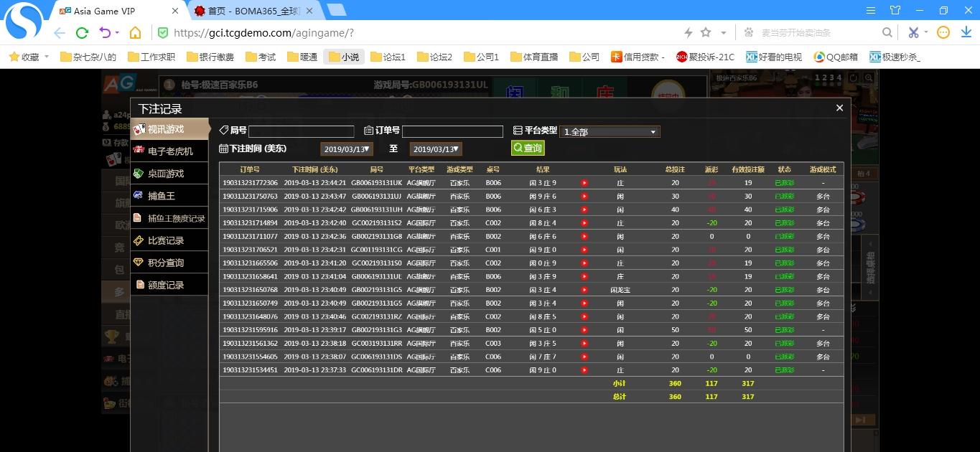This screenshot has width=980, height=452.
Task: Play video replay for order 190313231650768
Action: click(x=584, y=290)
